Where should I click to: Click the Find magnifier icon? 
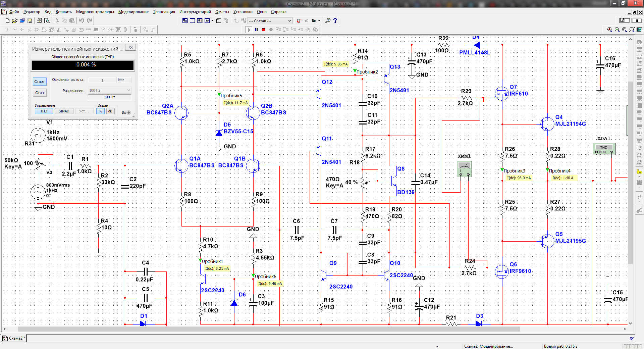tap(328, 21)
